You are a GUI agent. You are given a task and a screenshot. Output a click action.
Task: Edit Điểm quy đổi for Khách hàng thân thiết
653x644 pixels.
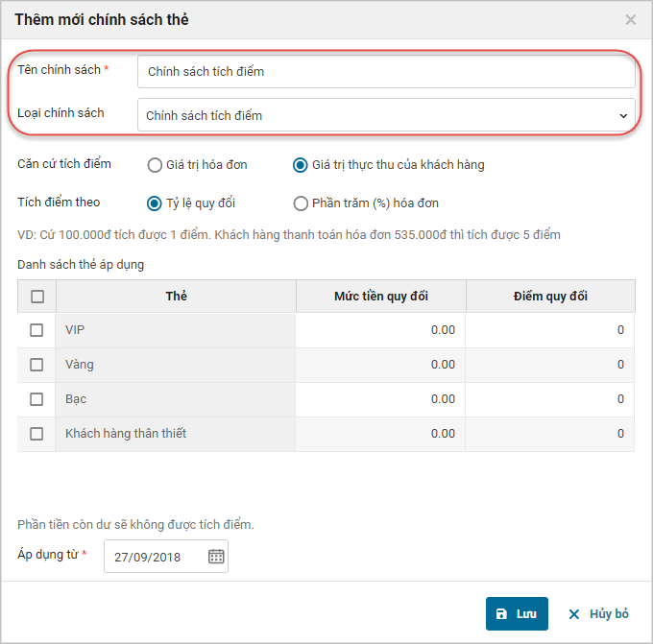550,434
